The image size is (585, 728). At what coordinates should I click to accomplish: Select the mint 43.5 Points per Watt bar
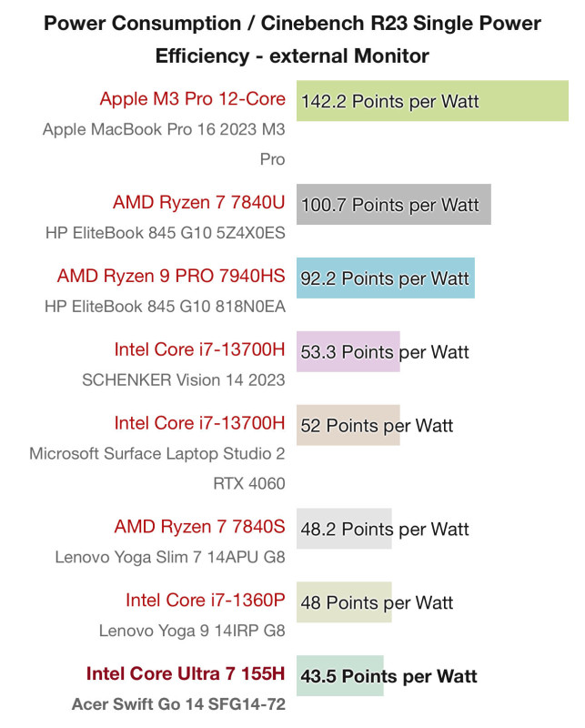coord(340,675)
